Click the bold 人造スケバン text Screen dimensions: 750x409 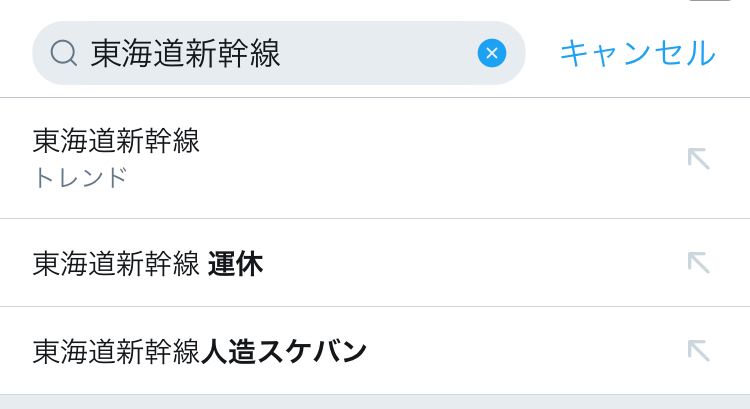click(x=284, y=352)
